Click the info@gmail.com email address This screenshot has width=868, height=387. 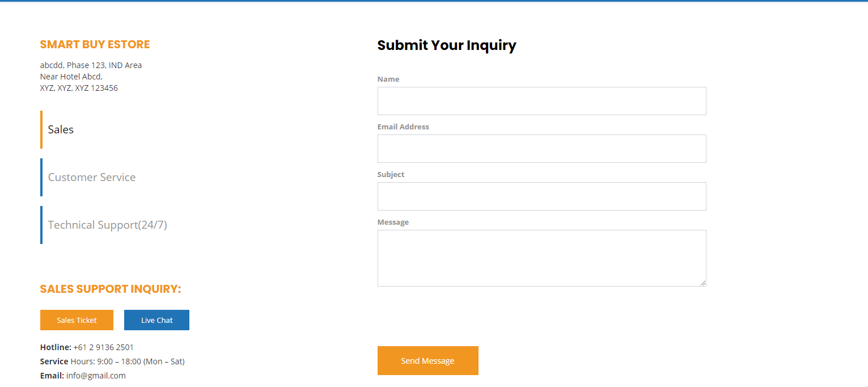pos(95,376)
